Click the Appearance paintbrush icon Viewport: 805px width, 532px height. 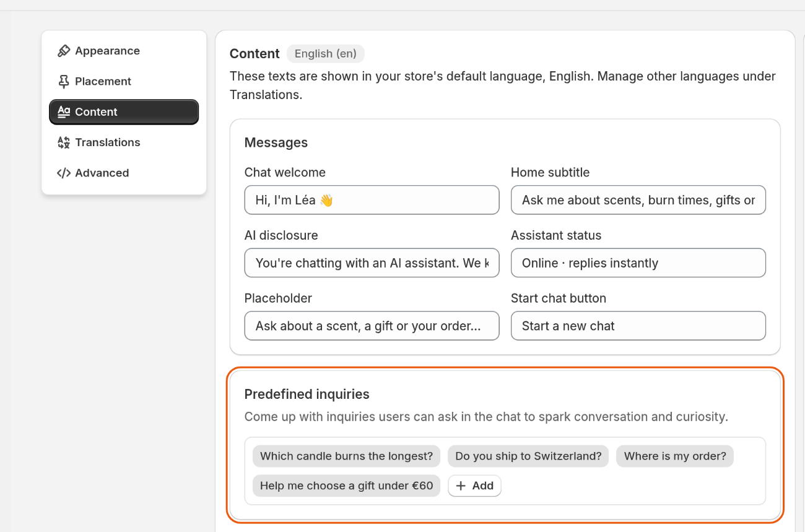(x=64, y=51)
